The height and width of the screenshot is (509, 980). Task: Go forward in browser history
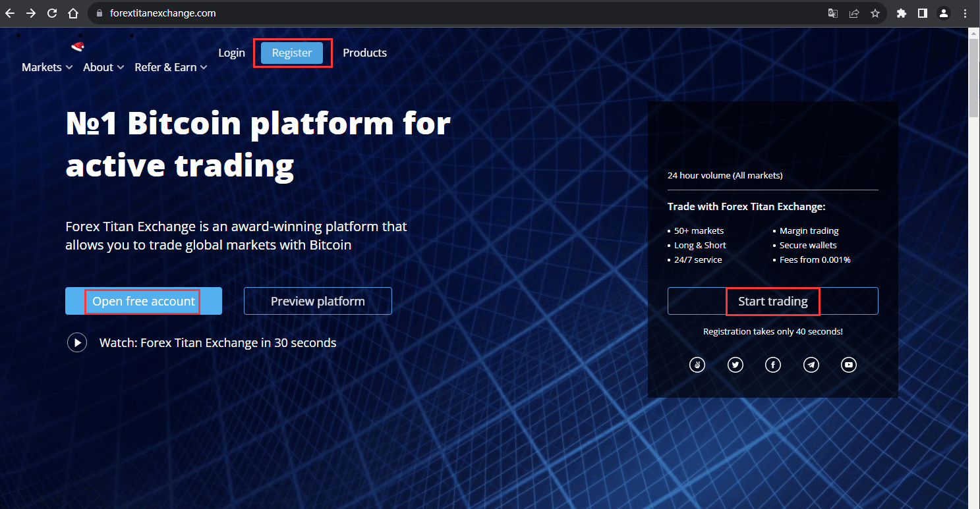pos(31,13)
